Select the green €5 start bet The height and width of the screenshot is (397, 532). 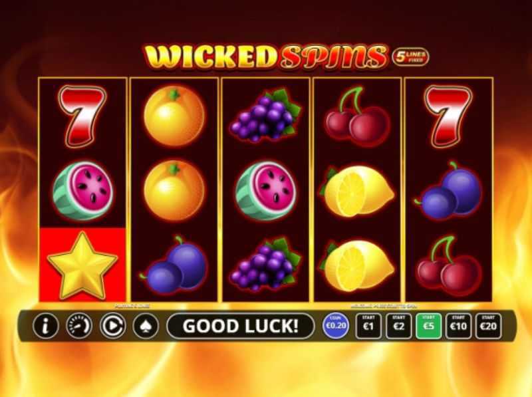pyautogui.click(x=428, y=326)
